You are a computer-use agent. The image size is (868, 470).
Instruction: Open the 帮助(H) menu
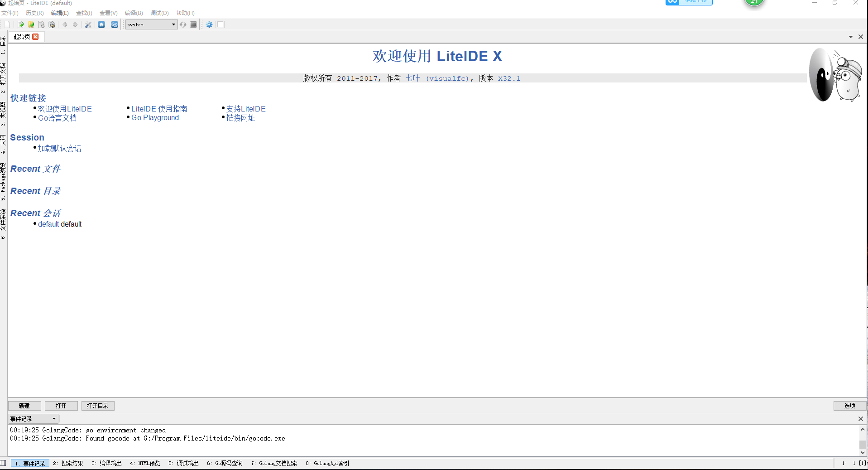185,13
